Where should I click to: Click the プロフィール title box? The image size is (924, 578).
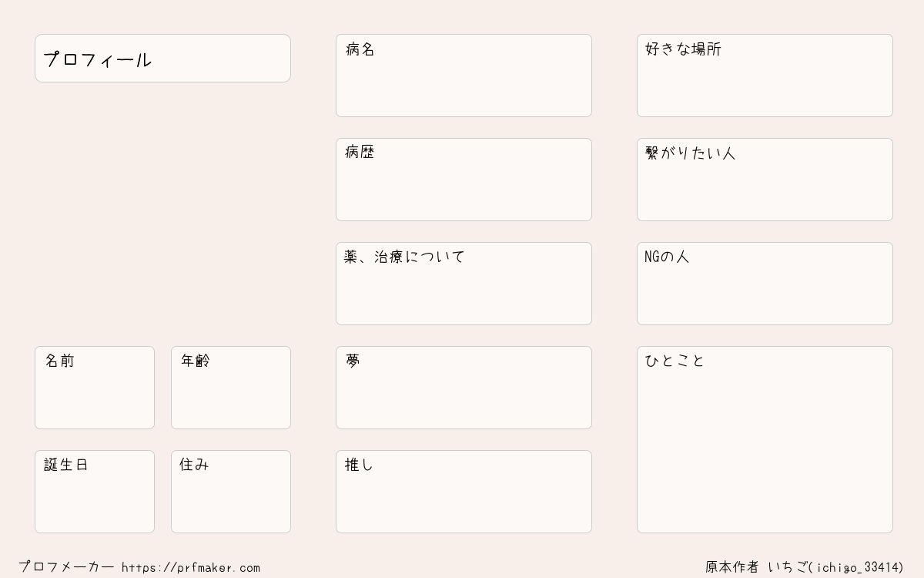pos(162,58)
